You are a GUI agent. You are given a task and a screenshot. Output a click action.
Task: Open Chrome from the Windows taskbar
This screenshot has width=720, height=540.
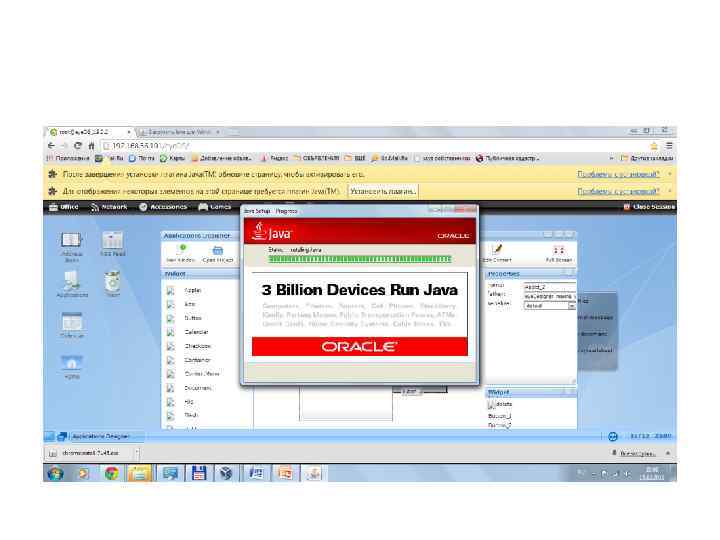tap(112, 473)
